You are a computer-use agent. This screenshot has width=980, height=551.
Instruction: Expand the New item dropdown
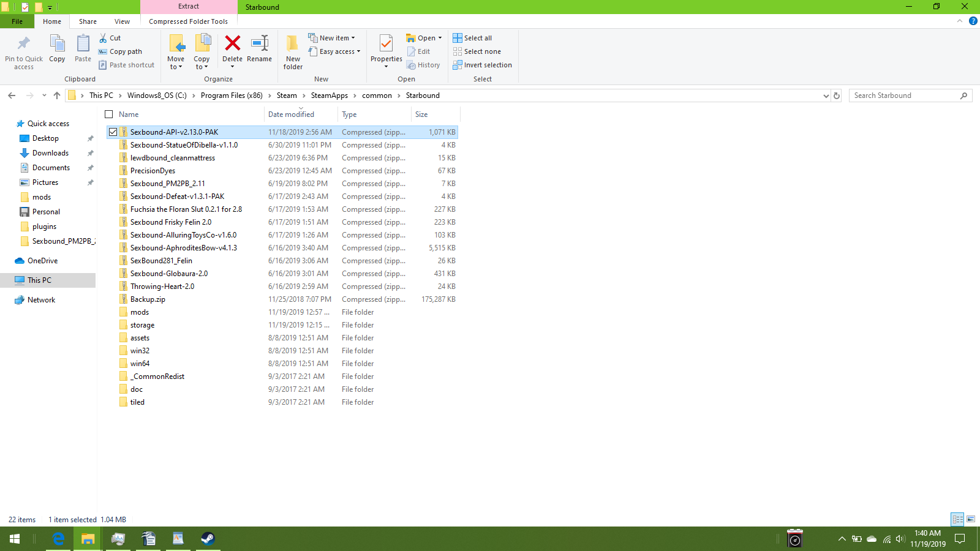click(x=332, y=38)
